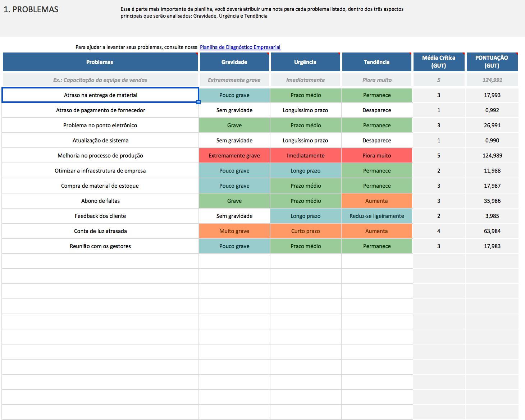Click the Urgência column header

click(305, 62)
